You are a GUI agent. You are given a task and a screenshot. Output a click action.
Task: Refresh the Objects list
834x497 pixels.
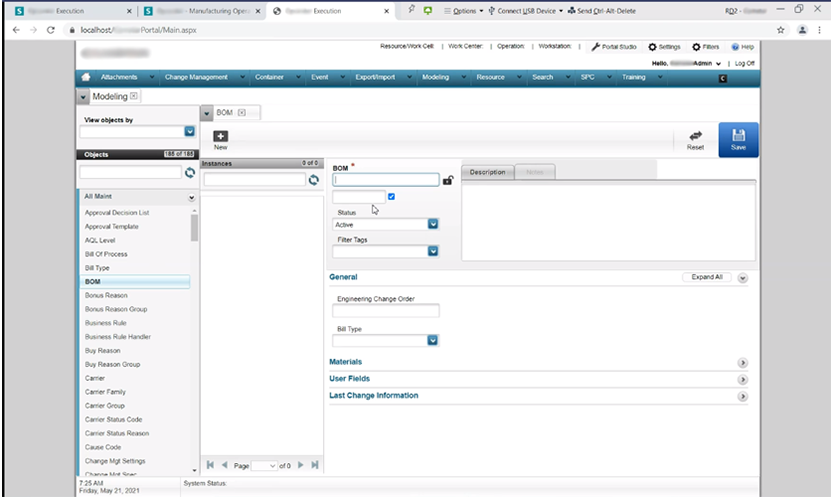[189, 173]
